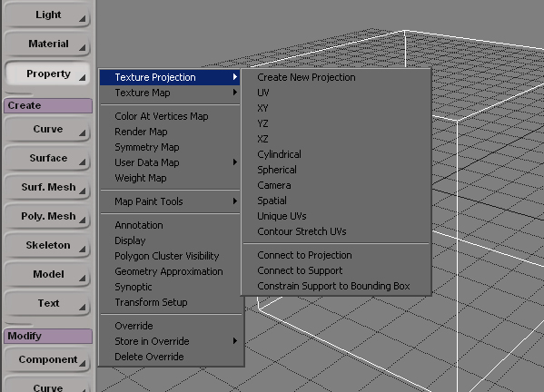This screenshot has width=544, height=392.
Task: Open the Surface menu button
Action: coord(47,159)
